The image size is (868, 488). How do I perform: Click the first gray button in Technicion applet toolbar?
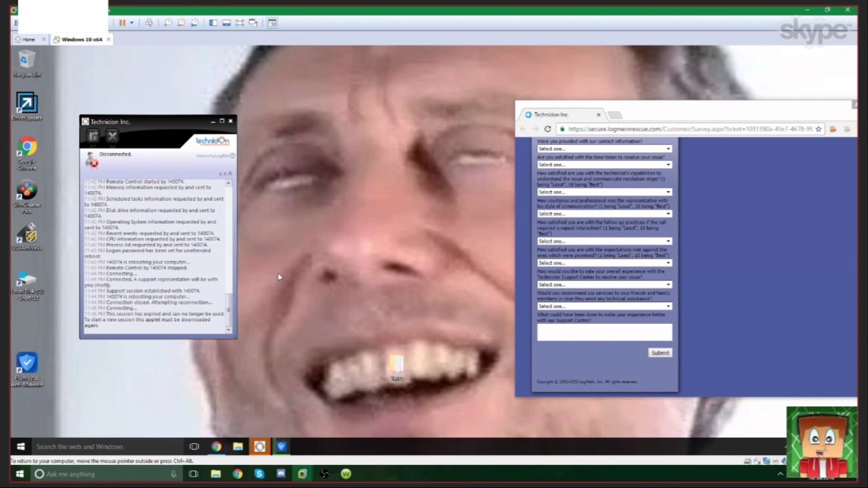pos(93,136)
